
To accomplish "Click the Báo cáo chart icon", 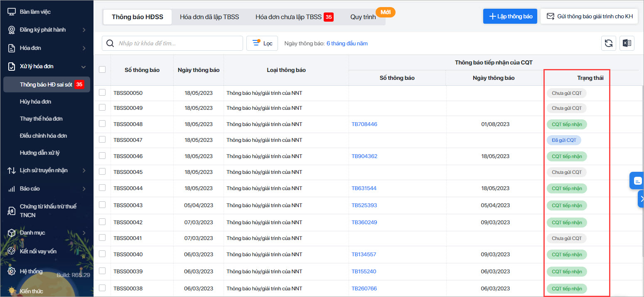I will pos(12,188).
